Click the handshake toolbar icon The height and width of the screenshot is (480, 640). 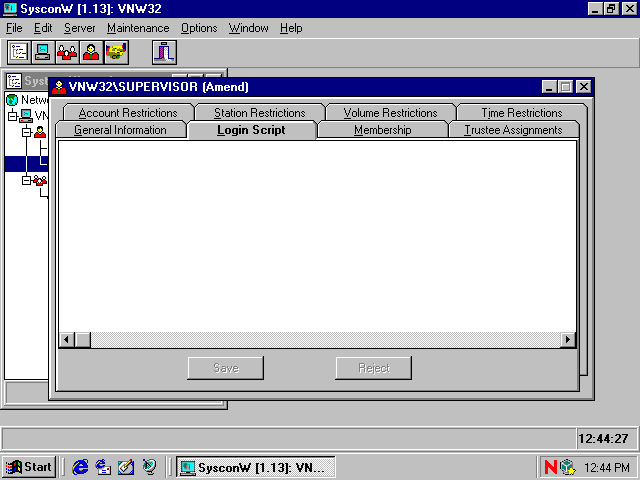pyautogui.click(x=116, y=52)
